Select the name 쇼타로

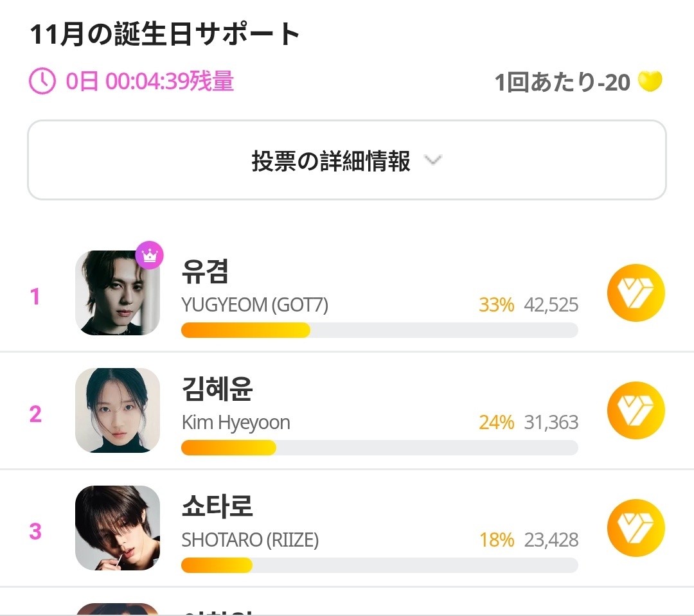(x=217, y=507)
